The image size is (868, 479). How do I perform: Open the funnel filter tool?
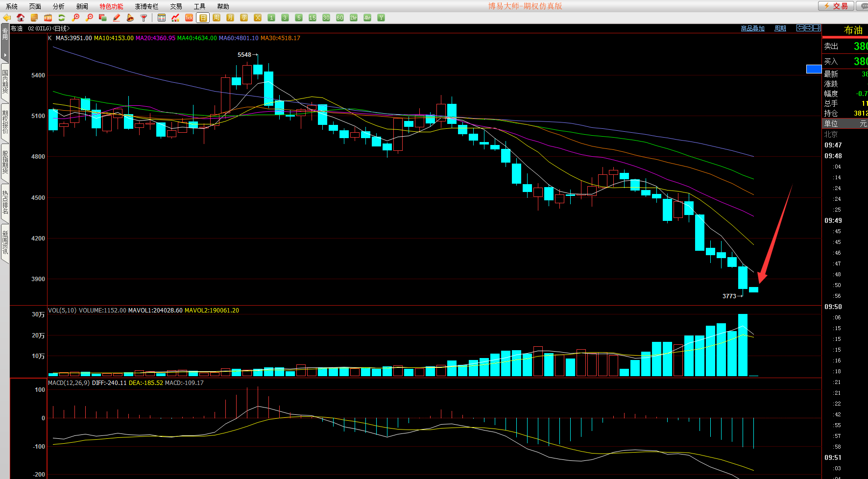pos(144,18)
